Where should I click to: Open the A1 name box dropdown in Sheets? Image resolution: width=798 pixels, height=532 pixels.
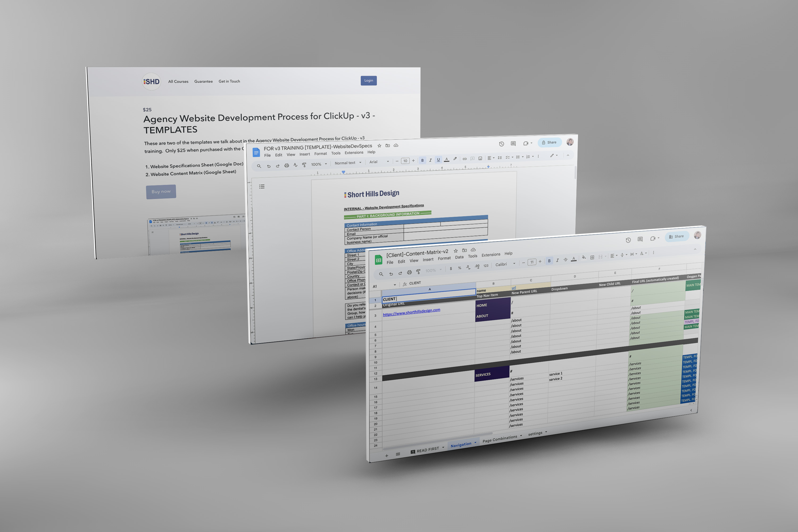(x=394, y=285)
